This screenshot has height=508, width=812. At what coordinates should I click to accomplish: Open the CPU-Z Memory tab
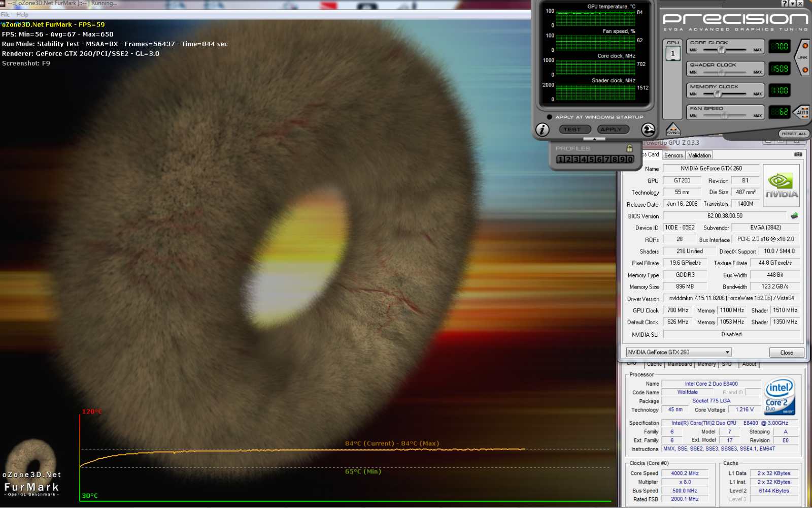click(706, 364)
